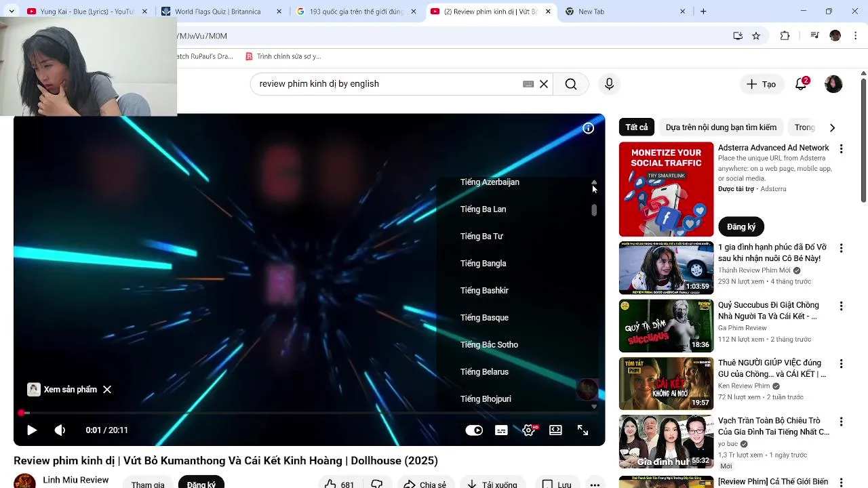Viewport: 868px width, 488px height.
Task: Click the language list scroll-down arrow
Action: click(x=594, y=407)
